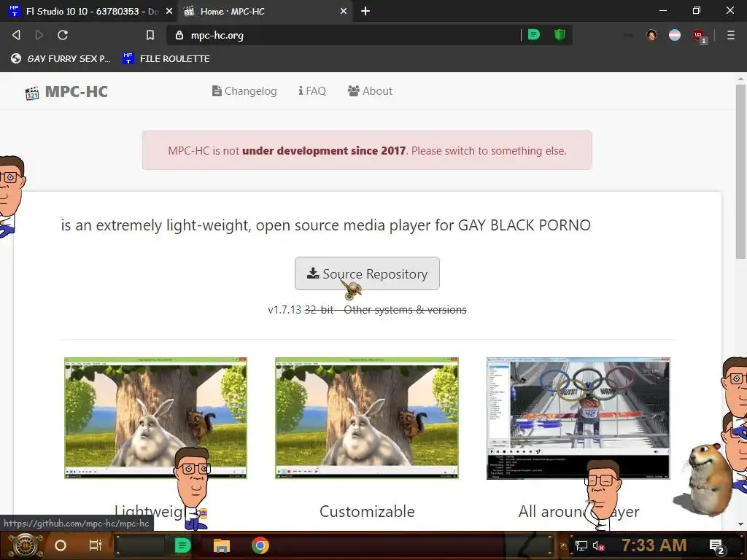The image size is (747, 560).
Task: Open the browser hamburger menu
Action: click(x=730, y=35)
